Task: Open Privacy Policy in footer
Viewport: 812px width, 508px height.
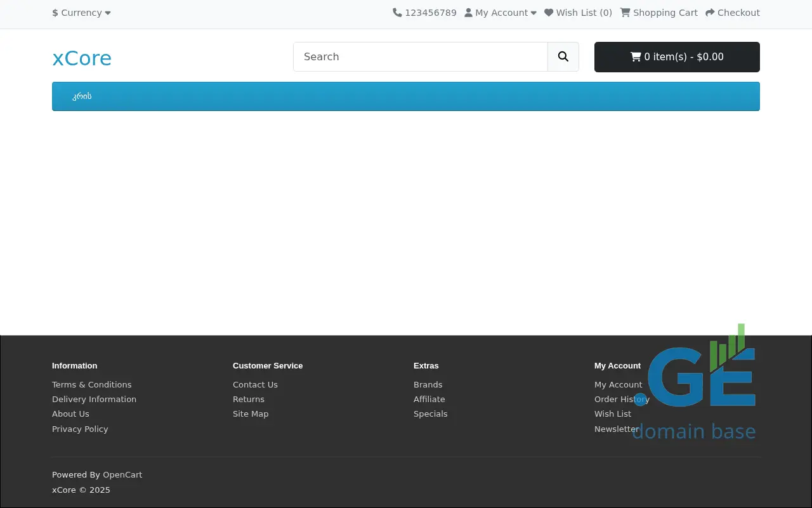Action: (80, 429)
